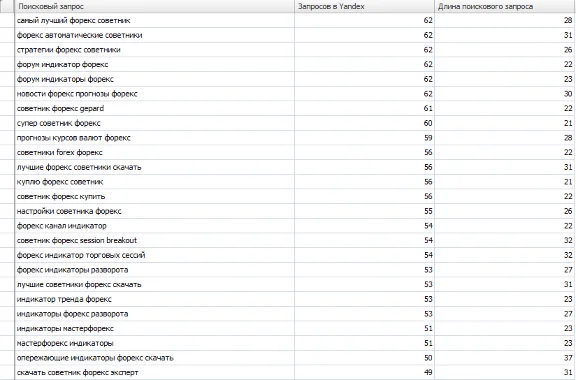Select the row советник форекс gepard
Screen dimensions: 576x380
click(x=288, y=108)
